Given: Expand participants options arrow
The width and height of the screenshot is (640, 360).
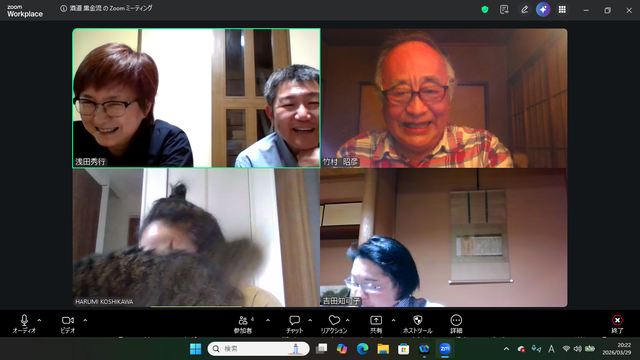Looking at the screenshot, I should [x=268, y=320].
